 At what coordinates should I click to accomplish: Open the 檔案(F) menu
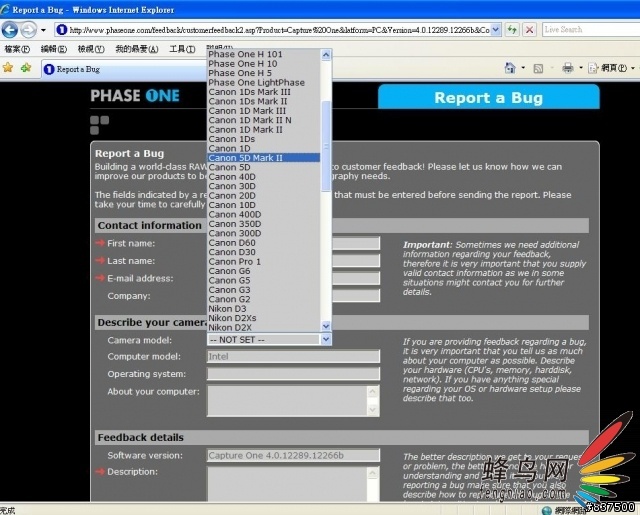(17, 49)
